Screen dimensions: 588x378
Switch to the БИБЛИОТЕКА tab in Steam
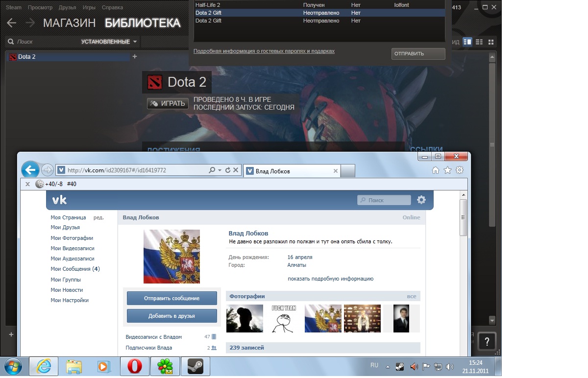pos(143,23)
